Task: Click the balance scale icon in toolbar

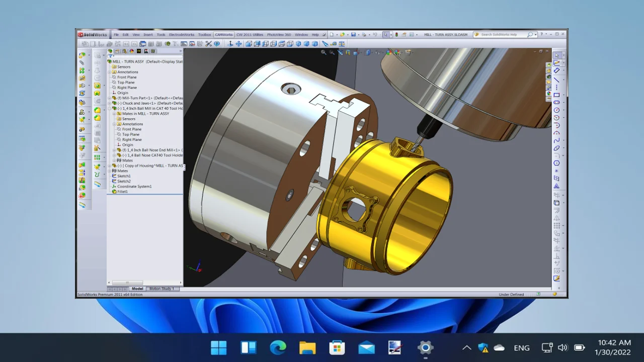Action: (x=342, y=44)
